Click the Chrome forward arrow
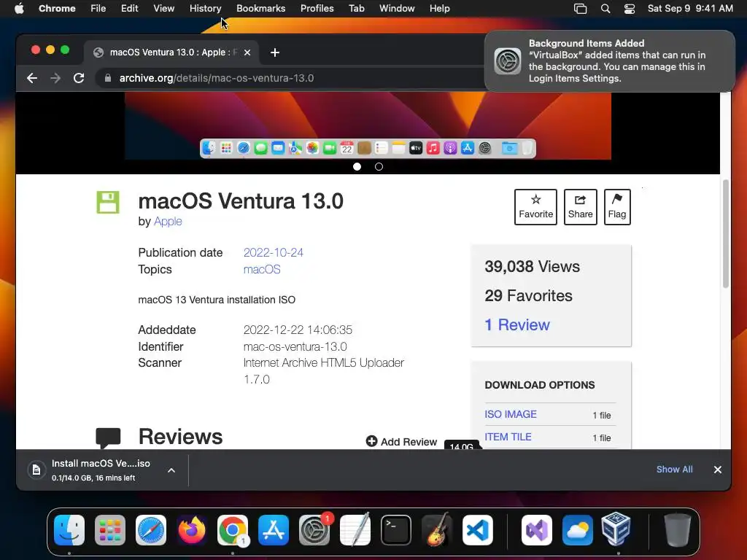 55,78
